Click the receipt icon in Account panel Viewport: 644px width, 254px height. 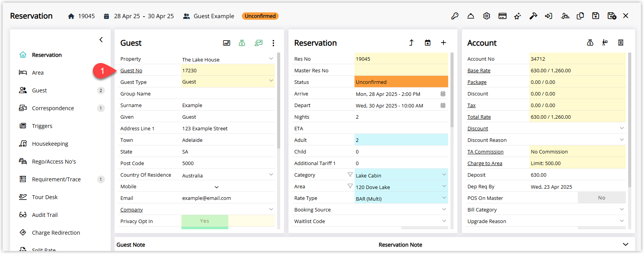[x=621, y=43]
